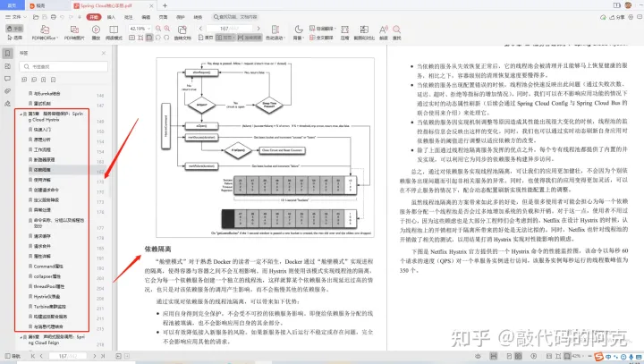Zoom out with minus magnifier icon
Image resolution: width=644 pixels, height=364 pixels.
tap(158, 29)
